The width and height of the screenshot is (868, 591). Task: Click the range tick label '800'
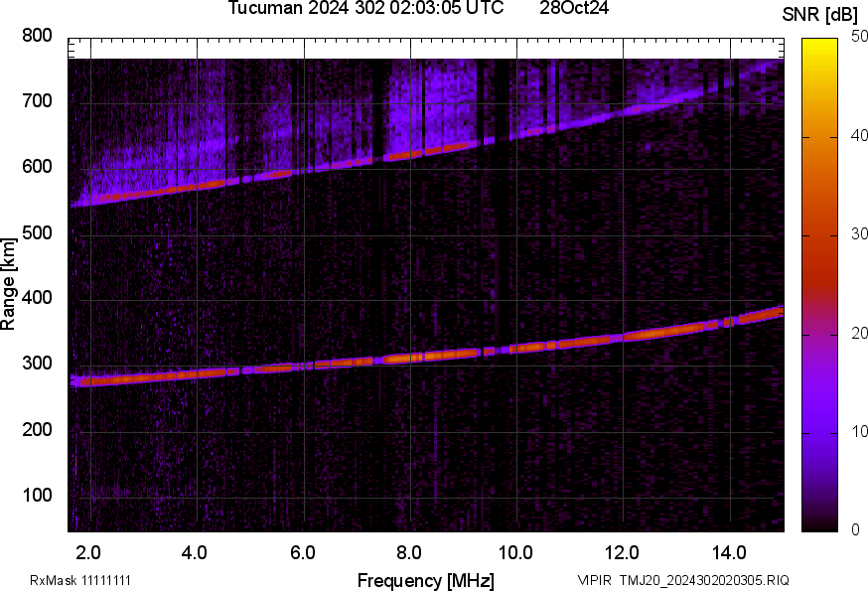(x=37, y=36)
